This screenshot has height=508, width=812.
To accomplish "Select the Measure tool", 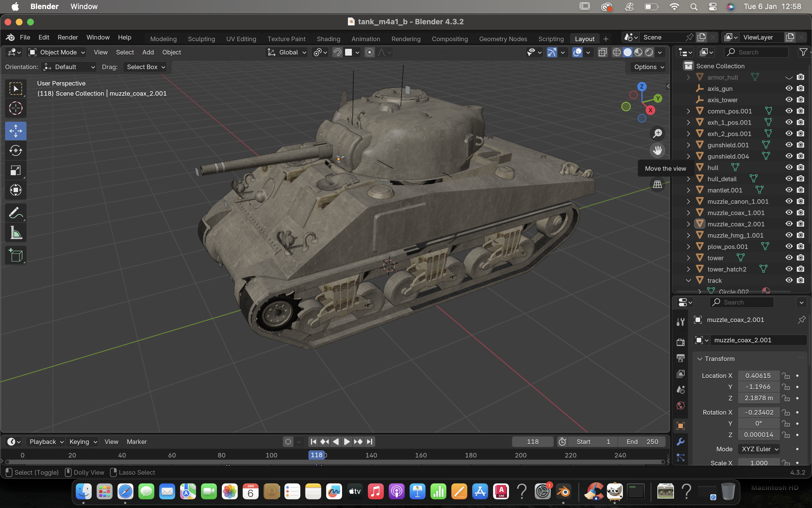I will 16,233.
